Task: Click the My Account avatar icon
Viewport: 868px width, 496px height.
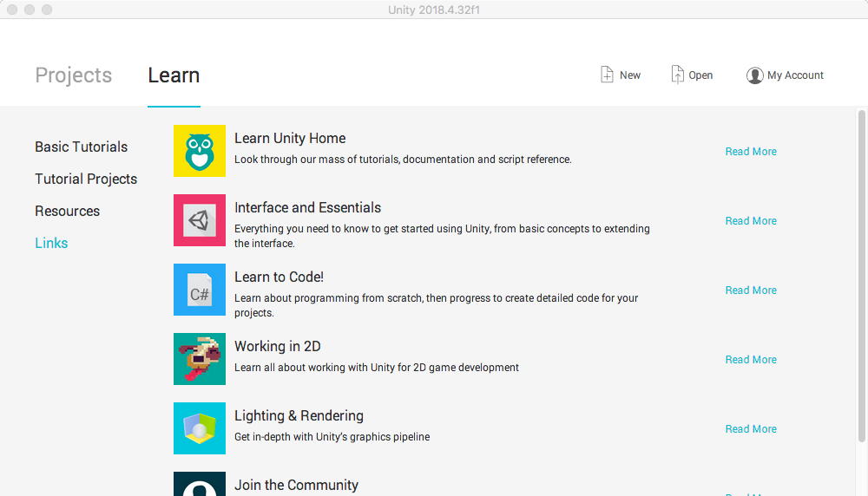Action: pyautogui.click(x=754, y=75)
